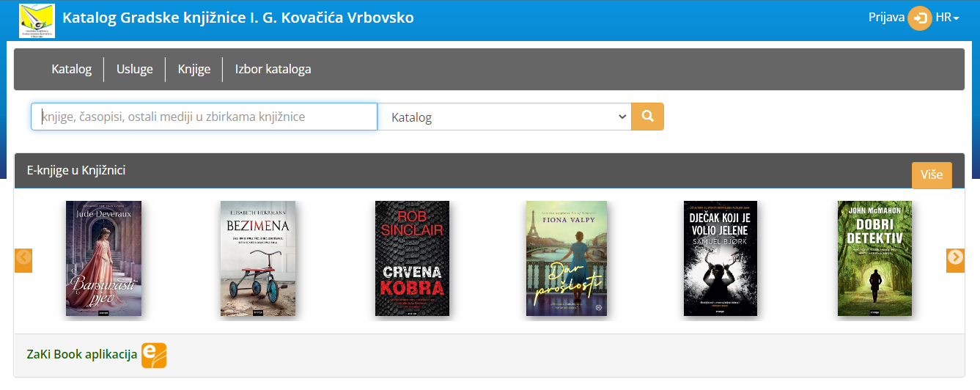Image resolution: width=980 pixels, height=390 pixels.
Task: Open the Izbor kataloga menu
Action: 273,70
